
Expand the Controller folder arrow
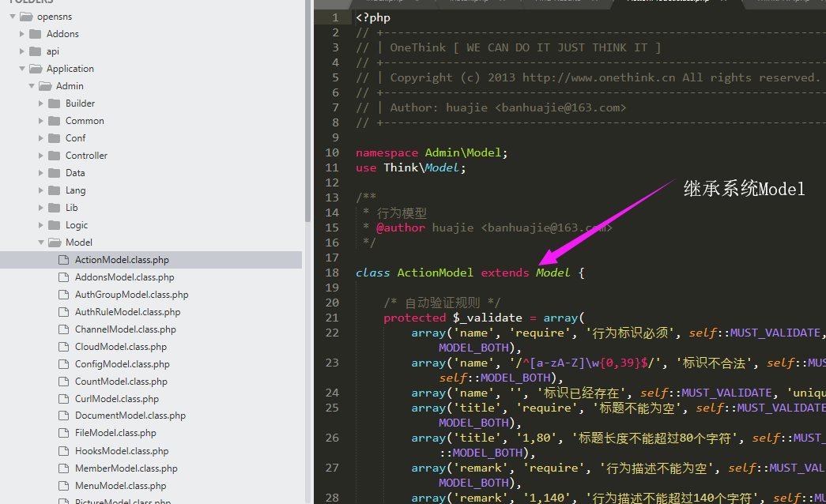pos(41,156)
